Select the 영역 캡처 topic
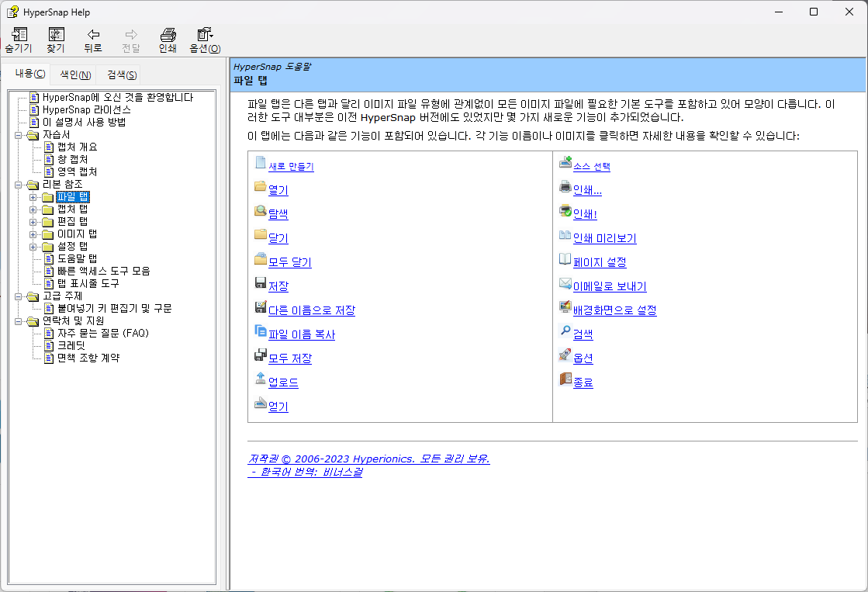The width and height of the screenshot is (868, 592). point(78,171)
